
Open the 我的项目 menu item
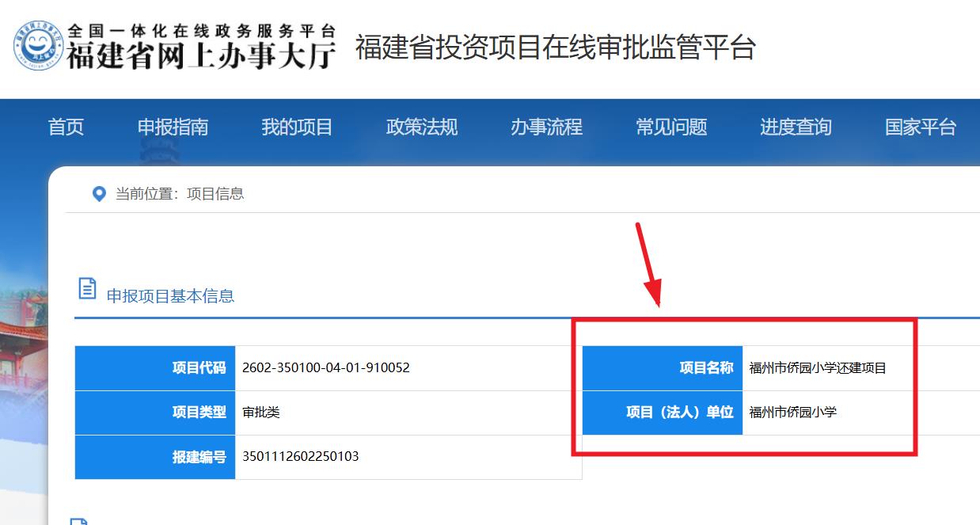[x=297, y=127]
